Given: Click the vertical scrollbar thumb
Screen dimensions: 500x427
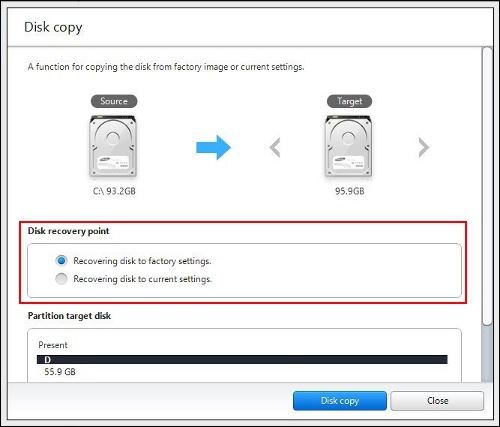Looking at the screenshot, I should pos(487,186).
